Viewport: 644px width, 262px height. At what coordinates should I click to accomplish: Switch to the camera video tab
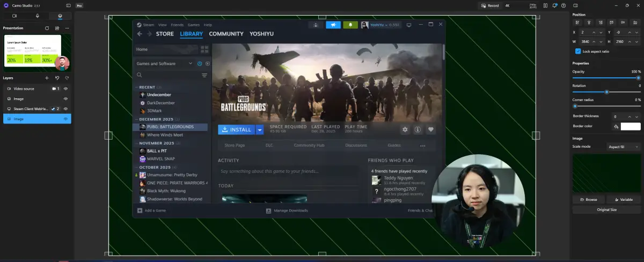pos(14,16)
